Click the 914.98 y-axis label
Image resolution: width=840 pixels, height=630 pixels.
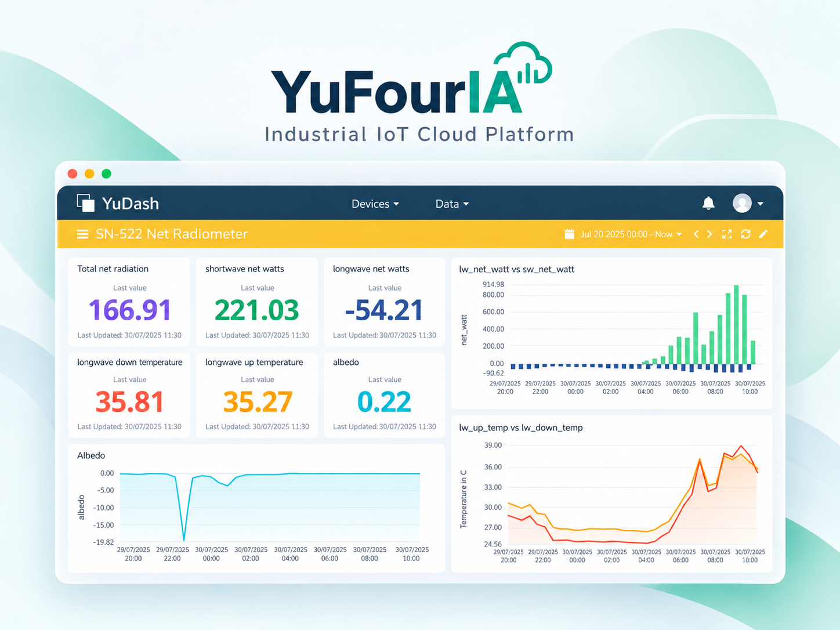point(493,284)
